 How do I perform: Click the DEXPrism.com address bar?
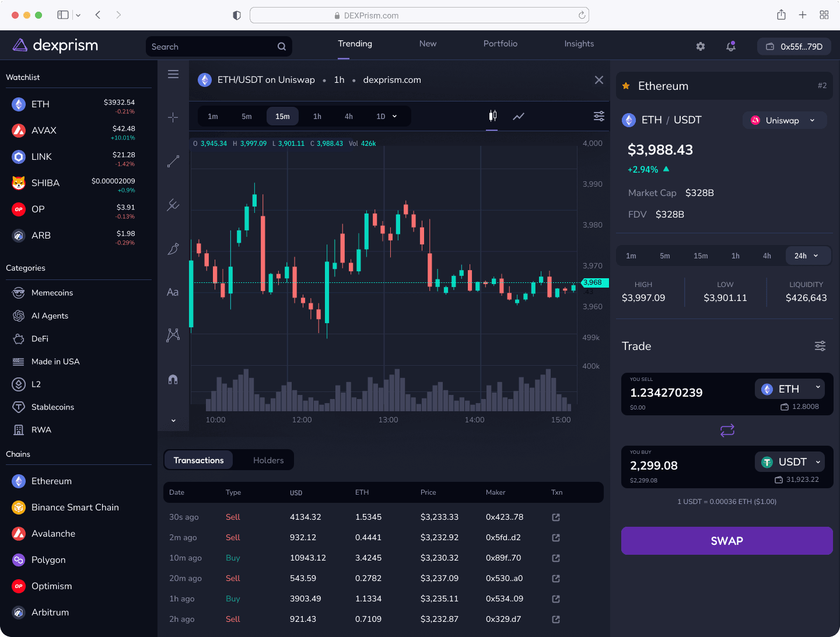point(419,15)
